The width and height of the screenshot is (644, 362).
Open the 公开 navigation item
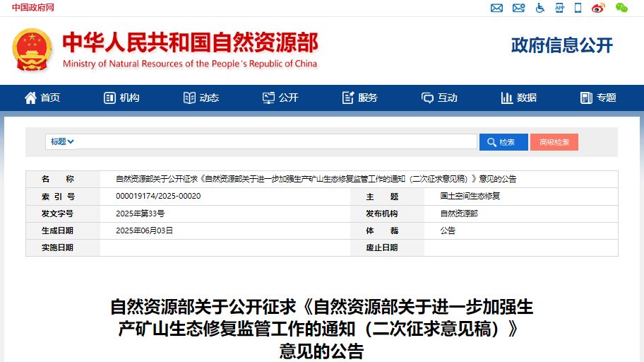point(280,98)
